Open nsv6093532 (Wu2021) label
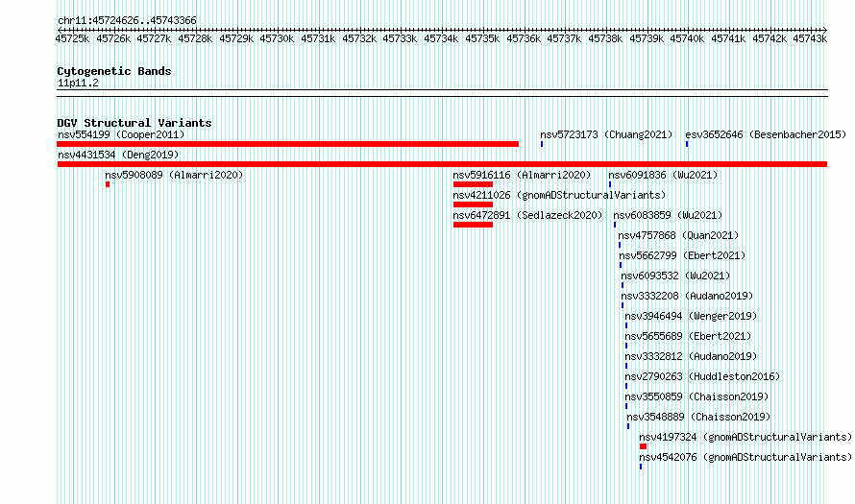This screenshot has width=855, height=504. tap(675, 276)
